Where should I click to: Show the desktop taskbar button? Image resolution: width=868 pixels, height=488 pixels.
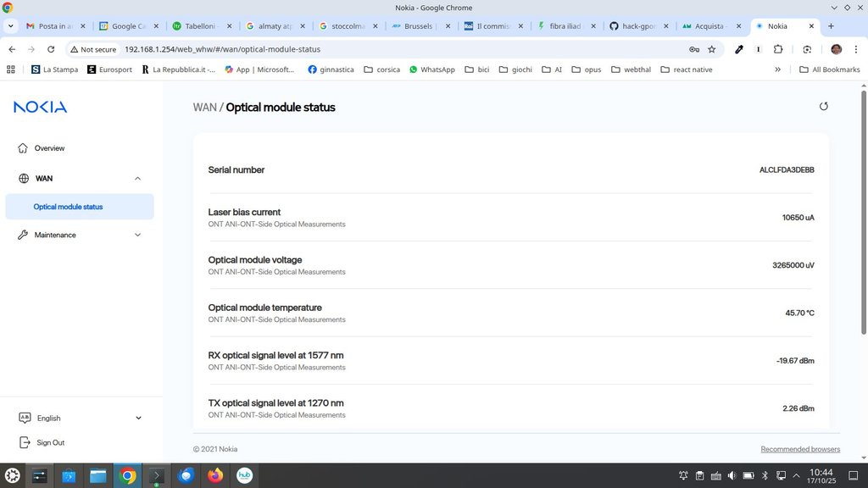click(853, 475)
